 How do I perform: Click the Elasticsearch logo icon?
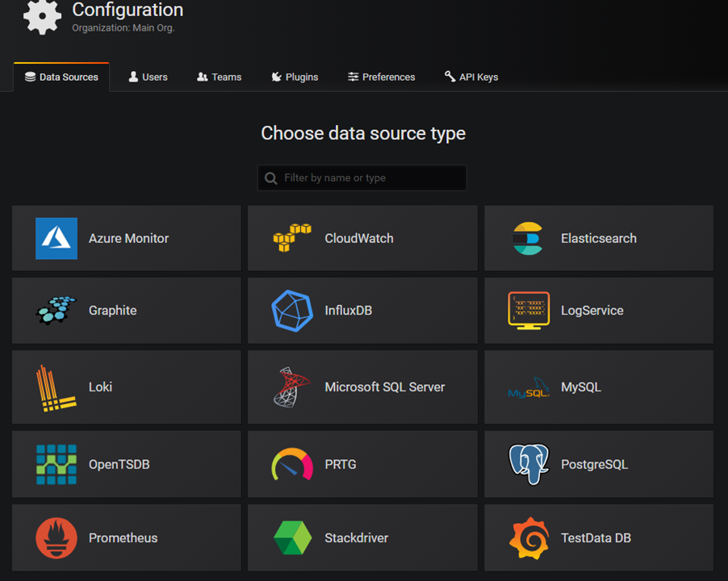pyautogui.click(x=529, y=238)
